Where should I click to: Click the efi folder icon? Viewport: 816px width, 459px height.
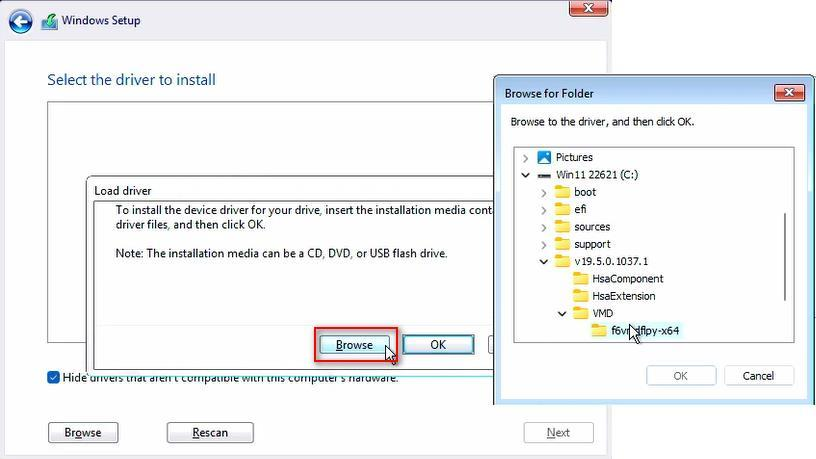tap(562, 209)
